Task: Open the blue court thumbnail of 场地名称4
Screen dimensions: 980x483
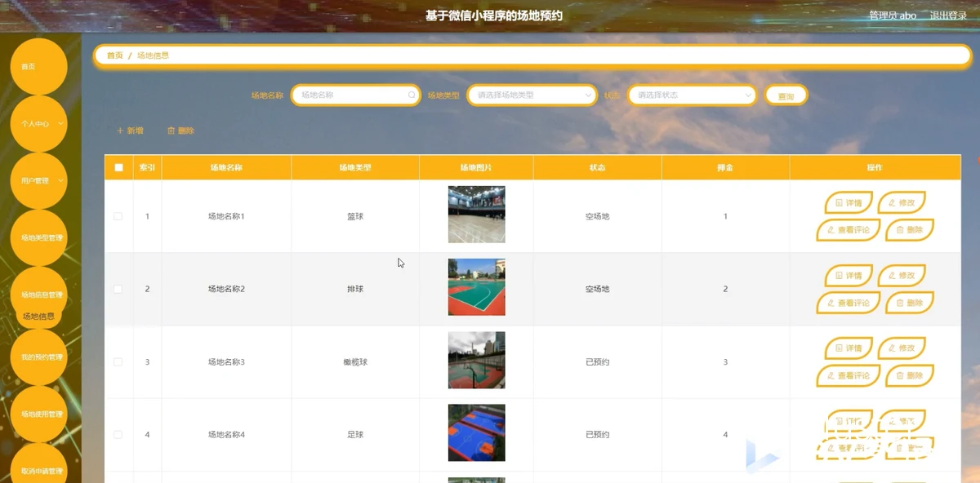Action: pyautogui.click(x=477, y=433)
